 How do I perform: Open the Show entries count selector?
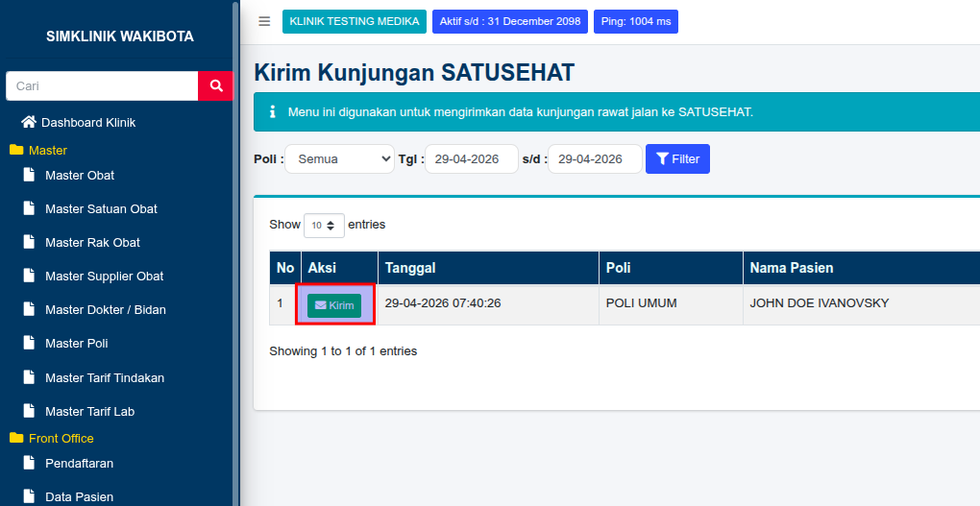(x=324, y=225)
